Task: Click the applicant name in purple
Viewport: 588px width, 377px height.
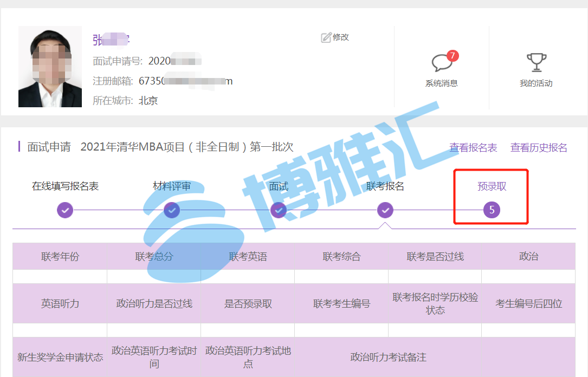Action: (111, 40)
